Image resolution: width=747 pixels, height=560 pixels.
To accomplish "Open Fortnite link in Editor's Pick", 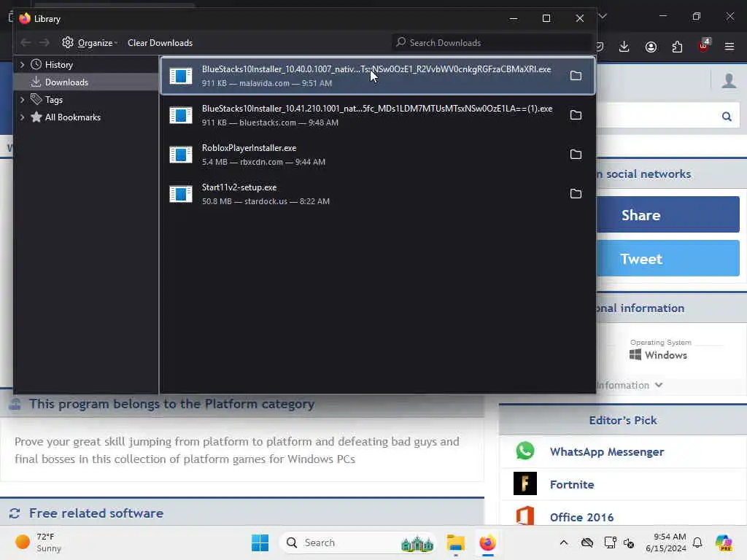I will pos(572,484).
